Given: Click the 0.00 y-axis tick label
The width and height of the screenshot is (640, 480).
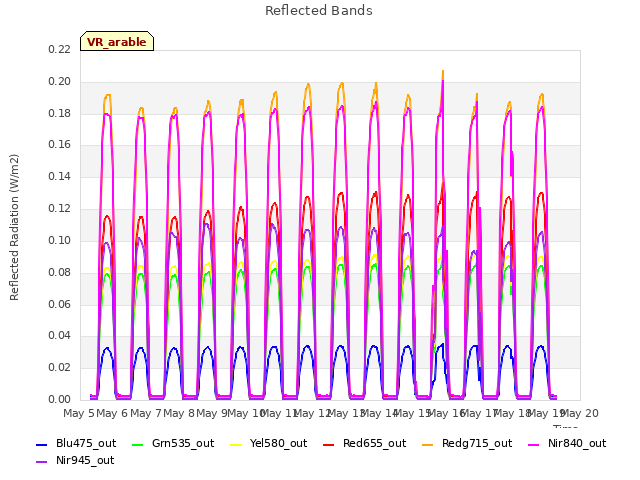Looking at the screenshot, I should tap(60, 399).
